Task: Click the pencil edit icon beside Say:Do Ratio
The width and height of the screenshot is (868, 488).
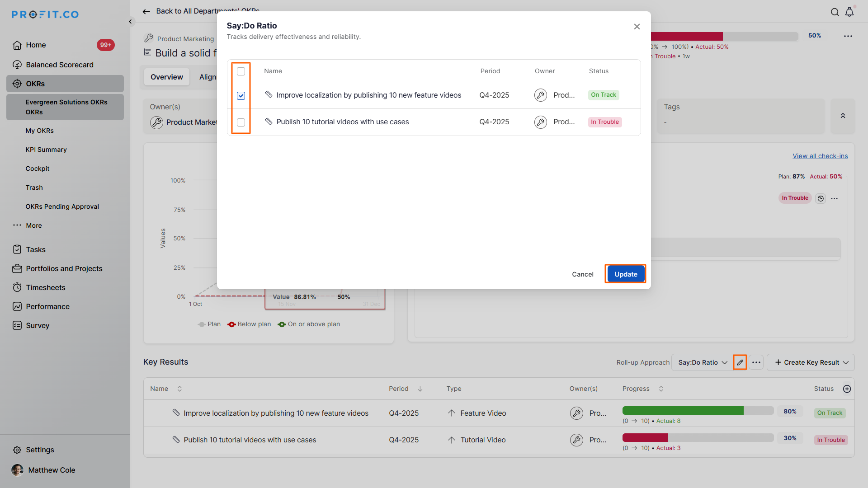Action: (x=740, y=362)
